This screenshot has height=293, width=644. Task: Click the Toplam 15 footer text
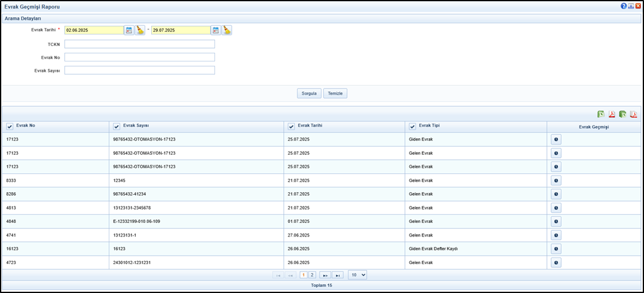321,285
